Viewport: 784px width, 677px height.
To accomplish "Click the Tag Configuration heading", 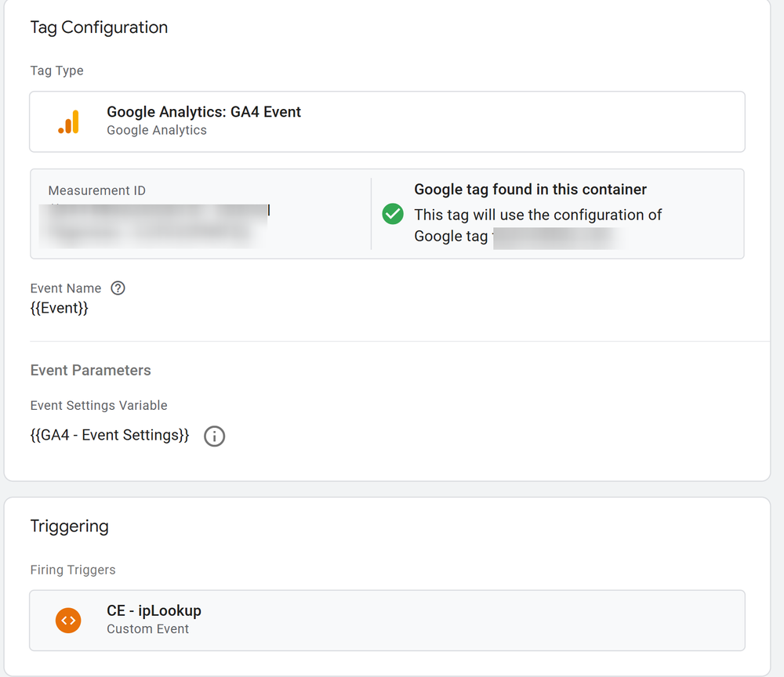I will 99,27.
